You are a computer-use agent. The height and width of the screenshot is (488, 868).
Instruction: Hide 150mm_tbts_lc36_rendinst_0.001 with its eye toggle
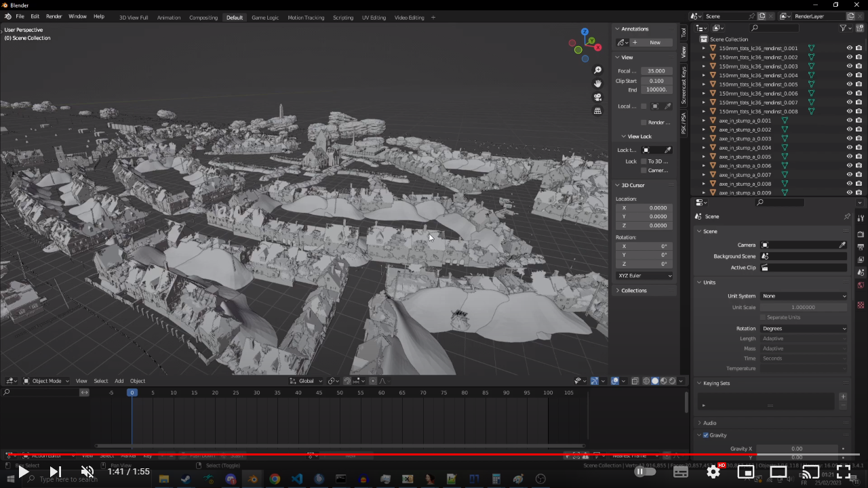click(849, 48)
